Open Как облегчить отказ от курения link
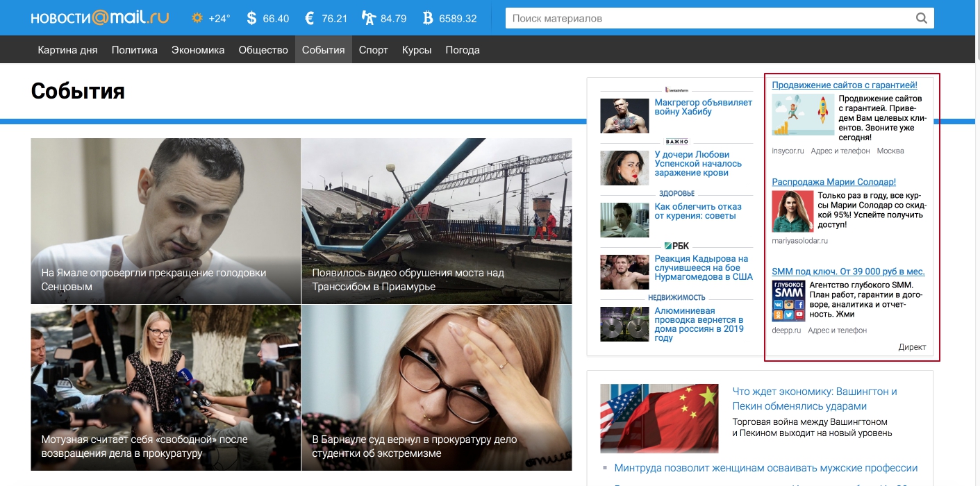This screenshot has width=980, height=486. click(698, 211)
